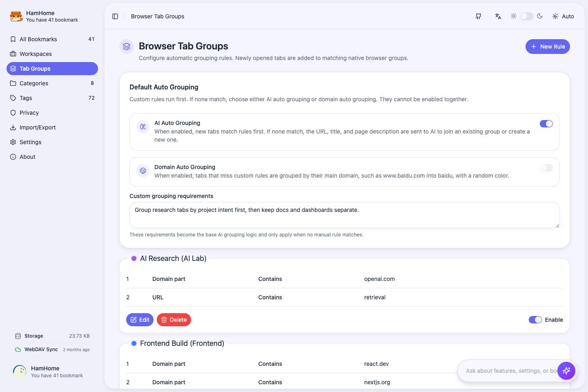Click the Browser Tab Groups breadcrumb

coord(158,16)
